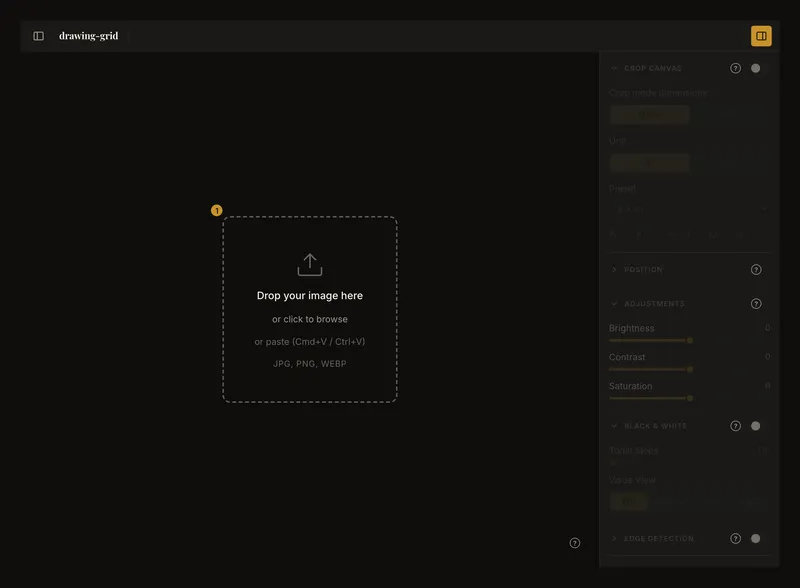Click the drawing-grid app title
This screenshot has height=588, width=800.
(x=88, y=36)
